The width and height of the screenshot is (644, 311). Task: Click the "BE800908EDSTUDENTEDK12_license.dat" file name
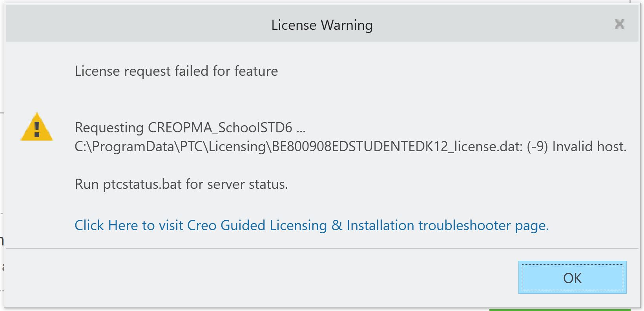click(x=396, y=146)
